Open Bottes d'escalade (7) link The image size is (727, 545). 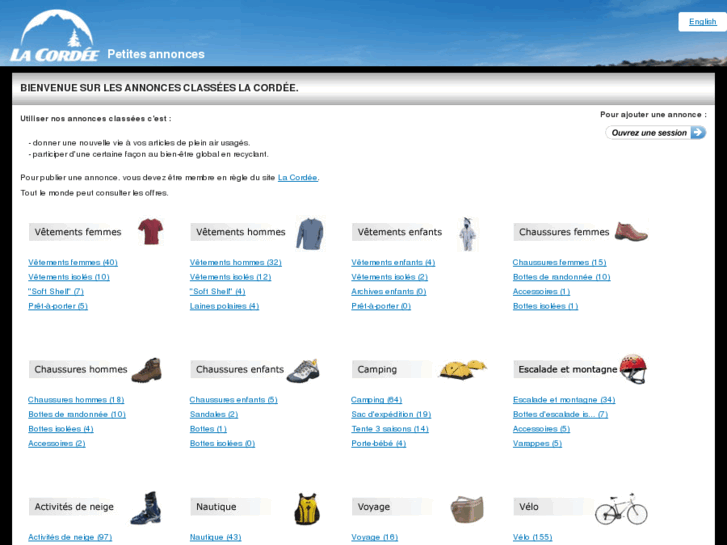pyautogui.click(x=560, y=414)
